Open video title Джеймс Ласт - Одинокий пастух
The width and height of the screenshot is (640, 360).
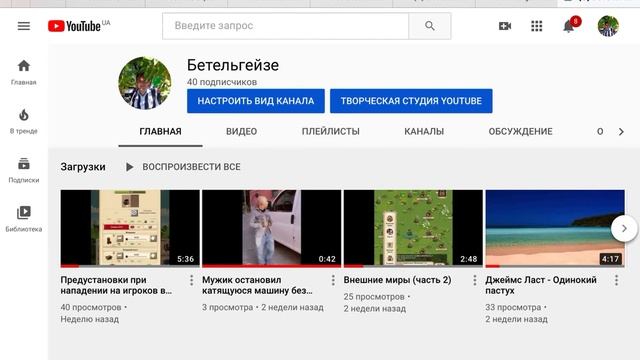coord(541,285)
